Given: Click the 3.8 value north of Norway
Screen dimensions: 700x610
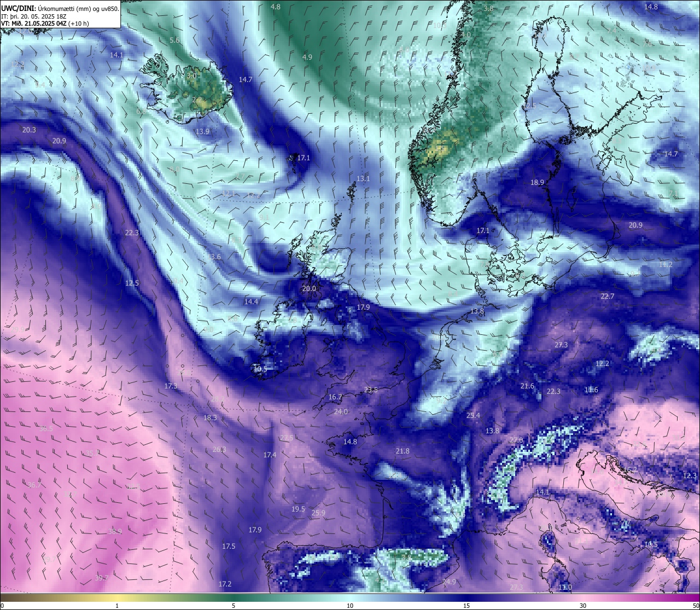Looking at the screenshot, I should 489,8.
